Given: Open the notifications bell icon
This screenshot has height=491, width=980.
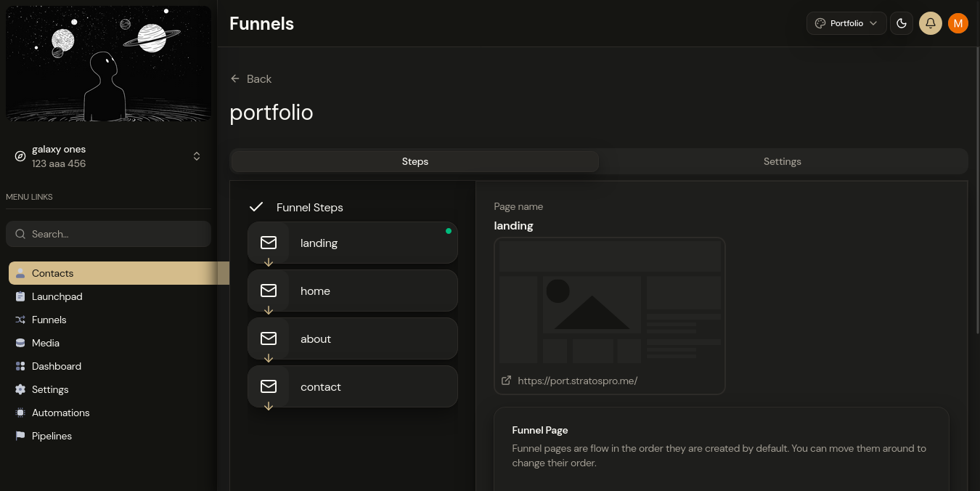Looking at the screenshot, I should pos(930,23).
